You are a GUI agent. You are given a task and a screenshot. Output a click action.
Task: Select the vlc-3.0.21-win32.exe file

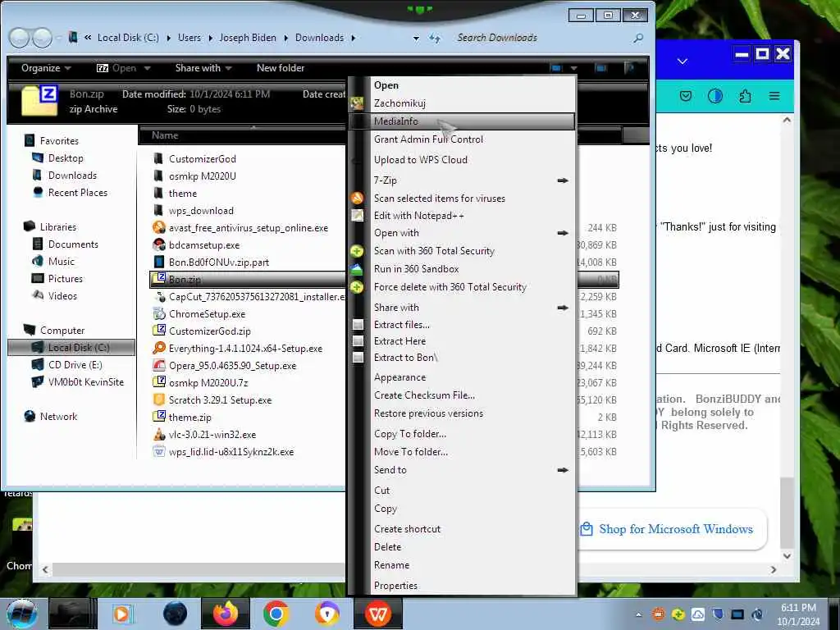[212, 435]
